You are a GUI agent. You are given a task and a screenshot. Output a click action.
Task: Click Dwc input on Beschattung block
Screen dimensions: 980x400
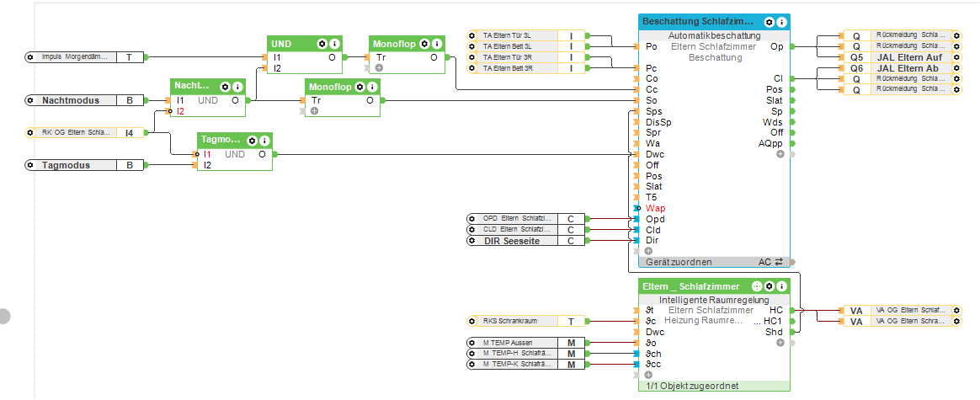coord(654,154)
